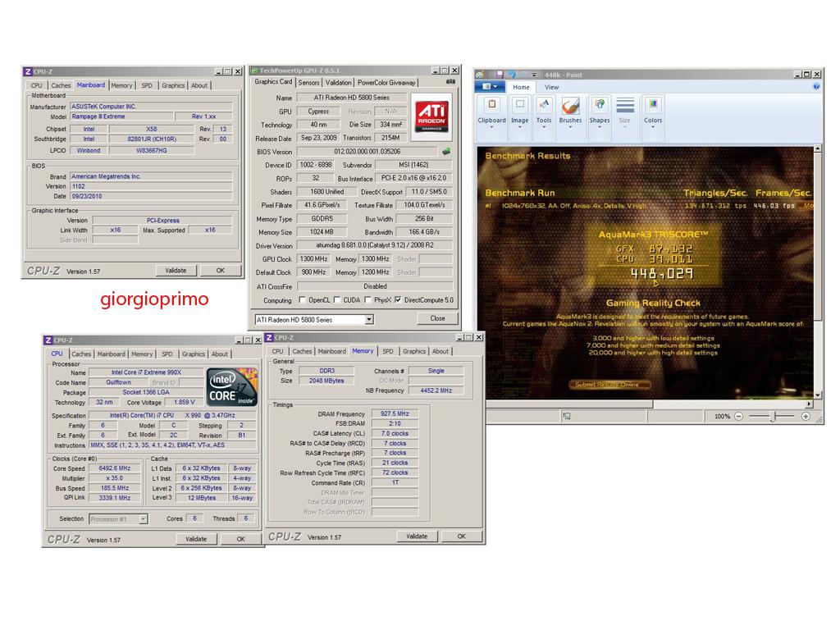Image resolution: width=840 pixels, height=630 pixels.
Task: Expand the Brushes dropdown arrow
Action: pos(570,127)
